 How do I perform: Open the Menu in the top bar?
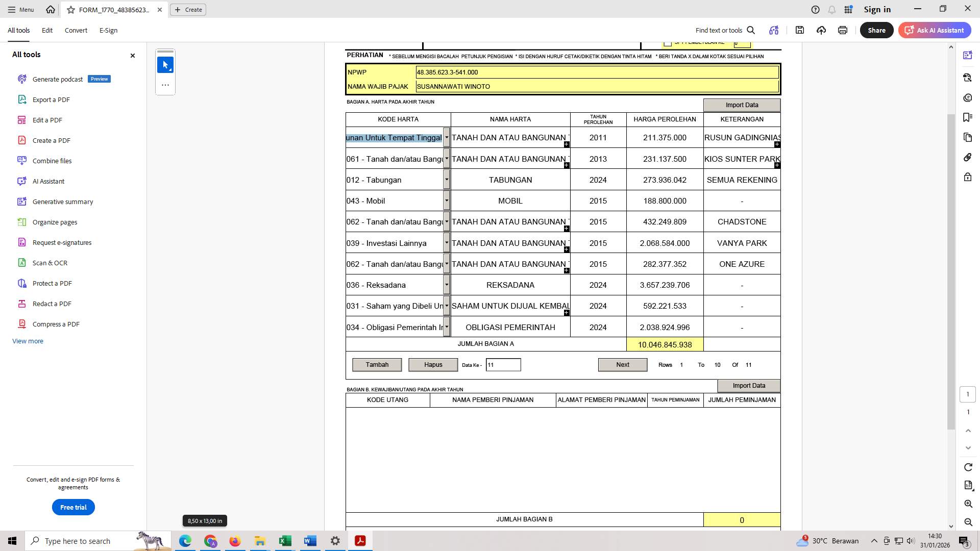point(20,9)
